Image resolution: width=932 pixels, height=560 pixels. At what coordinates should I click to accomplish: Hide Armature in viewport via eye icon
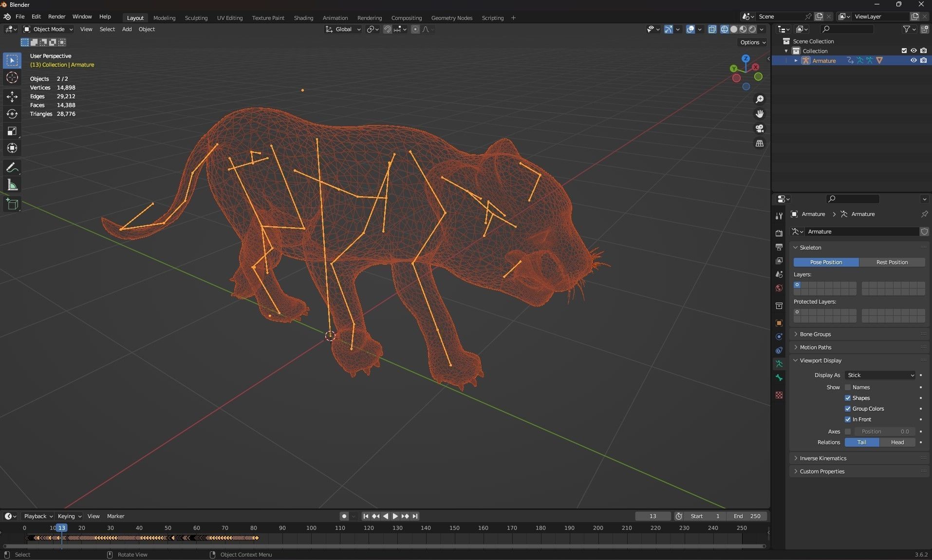913,61
